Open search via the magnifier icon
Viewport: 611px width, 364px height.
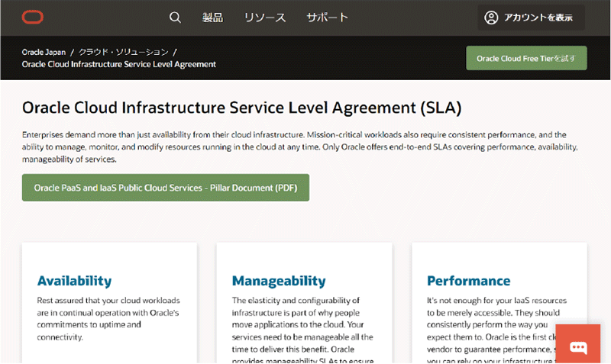175,18
